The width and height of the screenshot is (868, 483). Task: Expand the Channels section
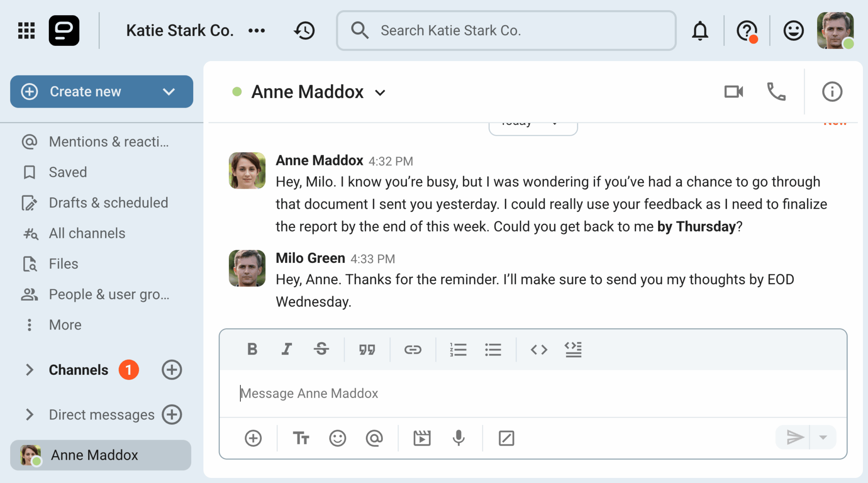pos(29,370)
